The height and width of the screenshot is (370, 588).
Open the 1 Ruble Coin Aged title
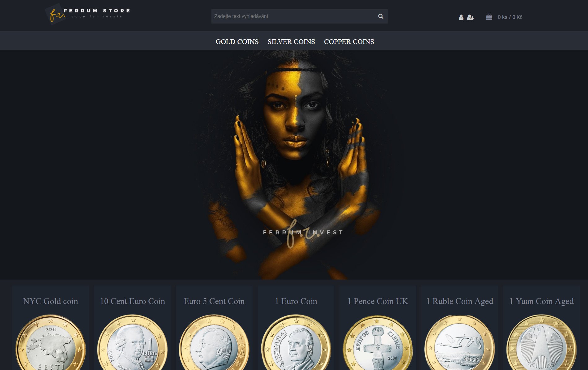(460, 301)
